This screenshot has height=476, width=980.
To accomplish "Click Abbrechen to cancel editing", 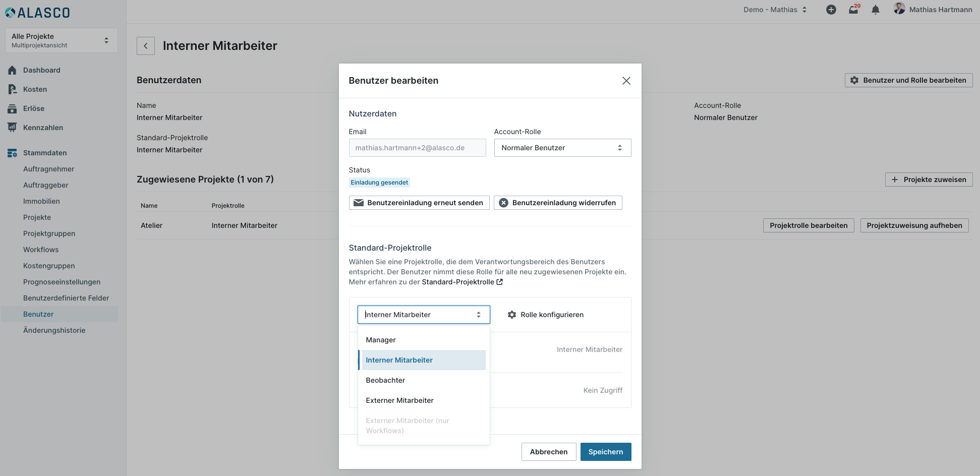I will [x=548, y=452].
